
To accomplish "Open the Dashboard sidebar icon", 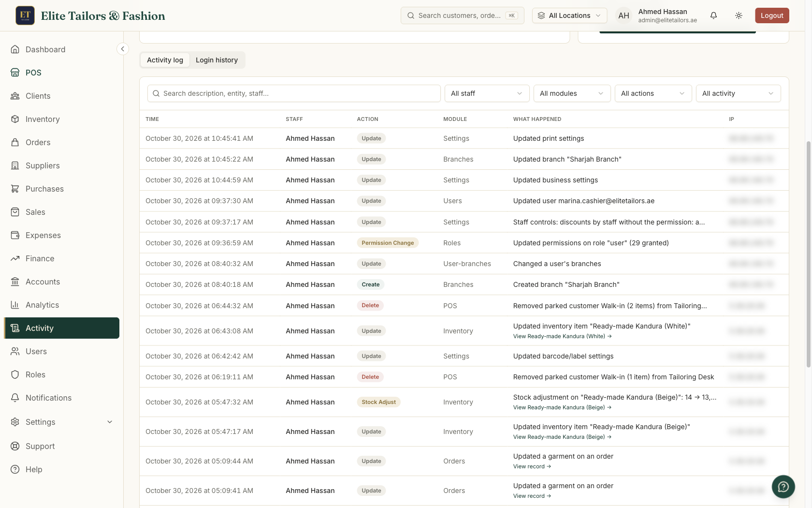I will (15, 49).
